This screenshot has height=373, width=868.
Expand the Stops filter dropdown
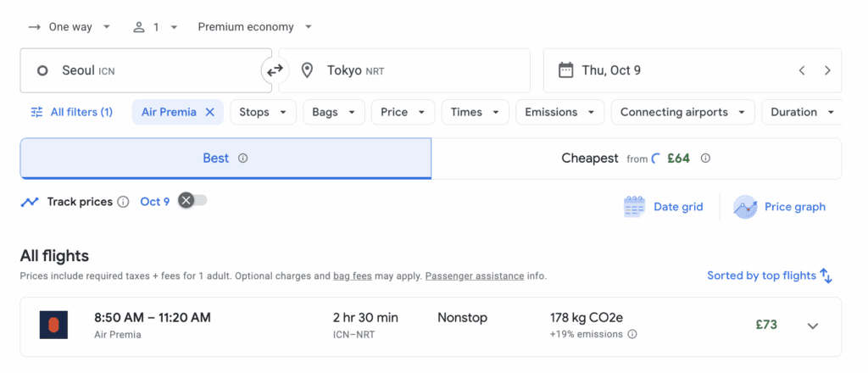tap(263, 112)
